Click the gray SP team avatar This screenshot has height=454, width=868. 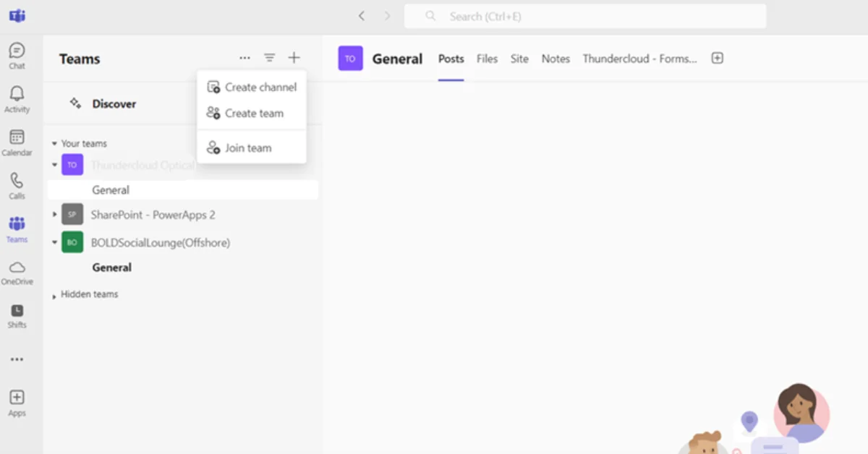click(x=72, y=215)
